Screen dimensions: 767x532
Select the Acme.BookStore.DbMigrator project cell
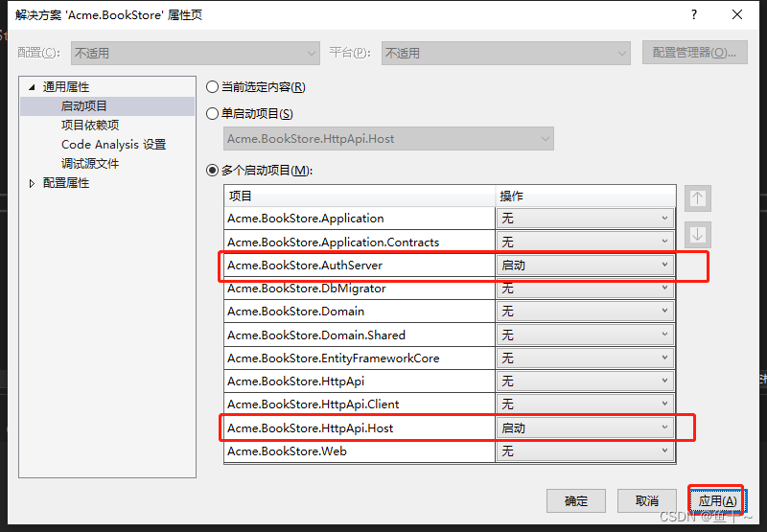[360, 288]
